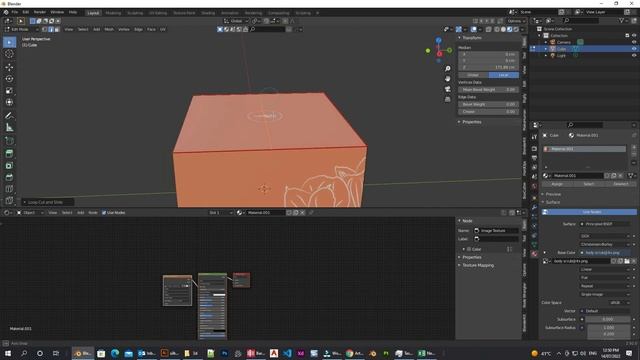Select the Measure tool
This screenshot has width=640, height=360.
coord(9,128)
